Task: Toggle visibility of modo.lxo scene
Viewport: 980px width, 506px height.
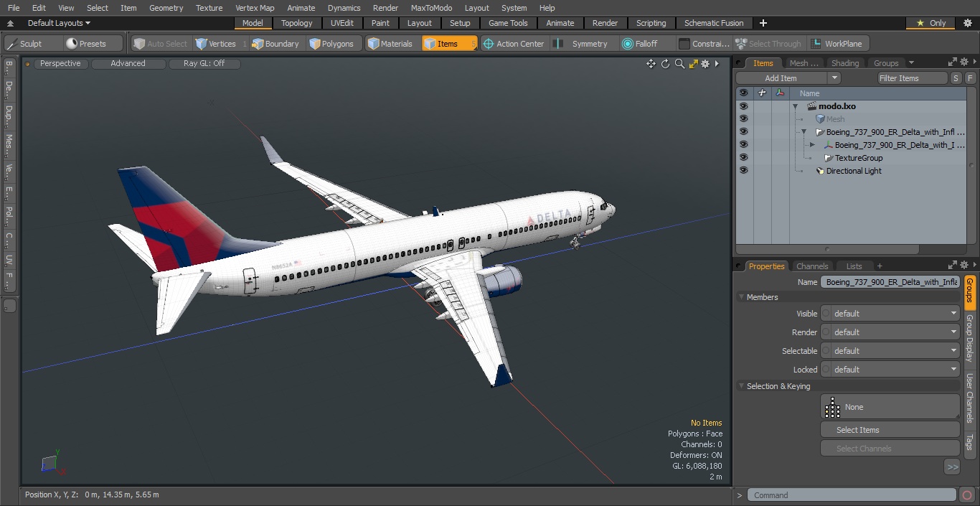Action: click(743, 106)
